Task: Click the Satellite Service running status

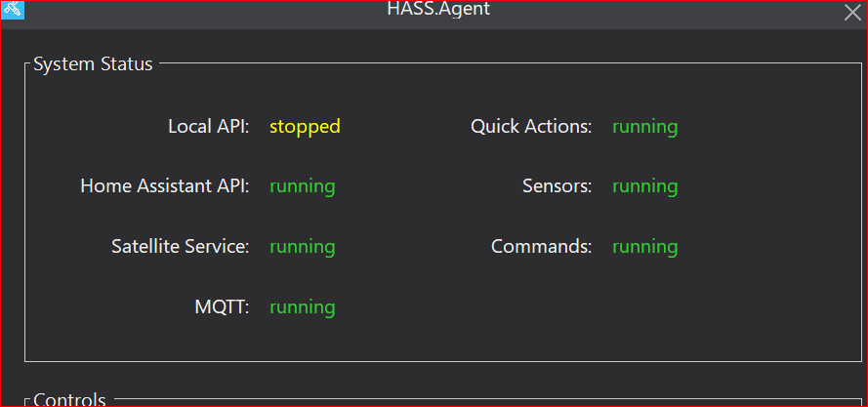Action: coord(302,247)
